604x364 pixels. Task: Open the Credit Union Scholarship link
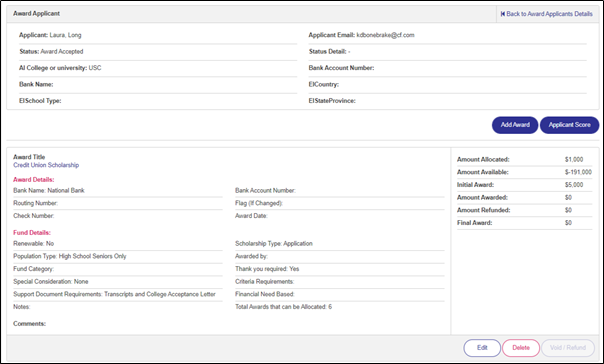click(46, 165)
